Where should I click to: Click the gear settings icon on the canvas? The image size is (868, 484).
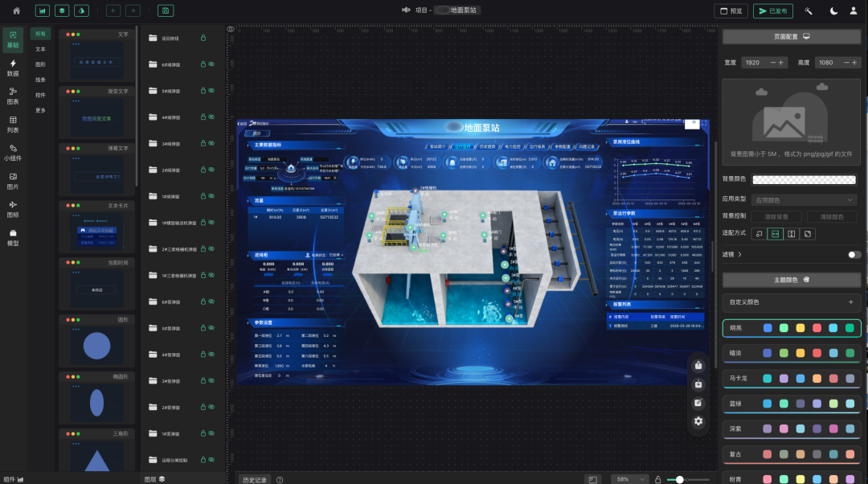click(x=698, y=420)
